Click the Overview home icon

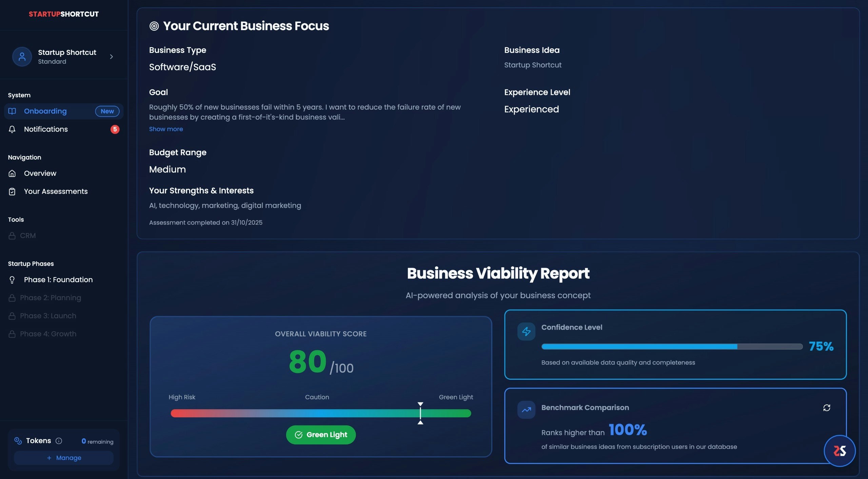(12, 173)
